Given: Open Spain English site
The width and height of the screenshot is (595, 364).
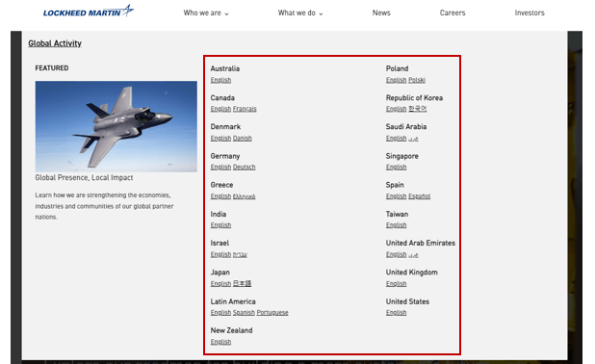Looking at the screenshot, I should pos(396,196).
